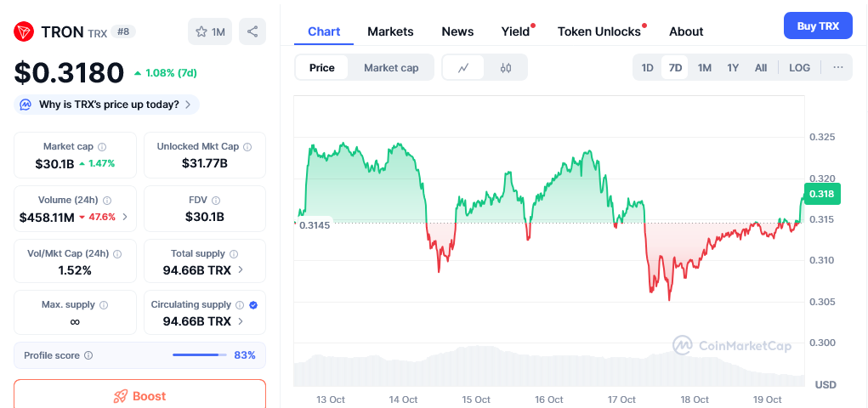Viewport: 868px width, 408px height.
Task: Select the 1M chart time range
Action: [704, 68]
